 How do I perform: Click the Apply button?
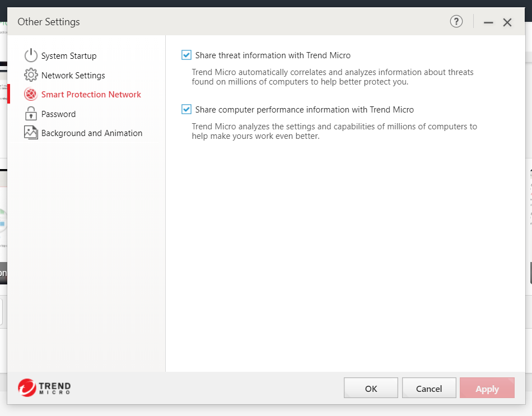pyautogui.click(x=487, y=388)
